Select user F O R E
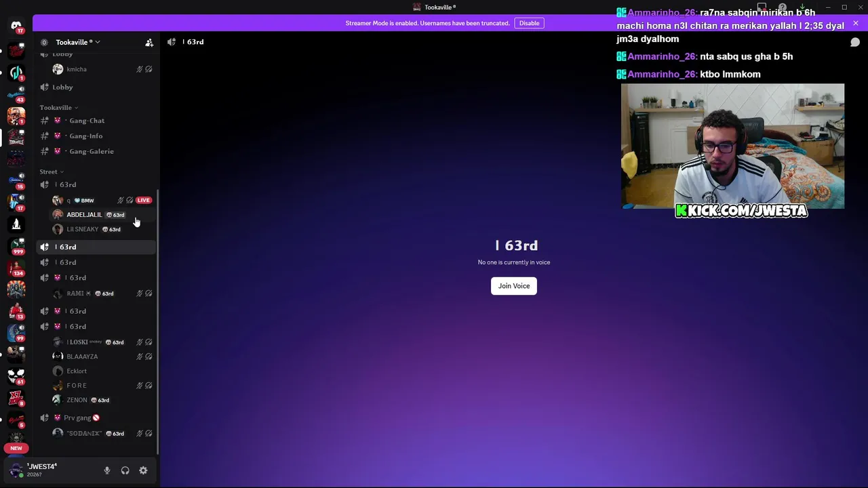The image size is (868, 488). click(x=103, y=386)
